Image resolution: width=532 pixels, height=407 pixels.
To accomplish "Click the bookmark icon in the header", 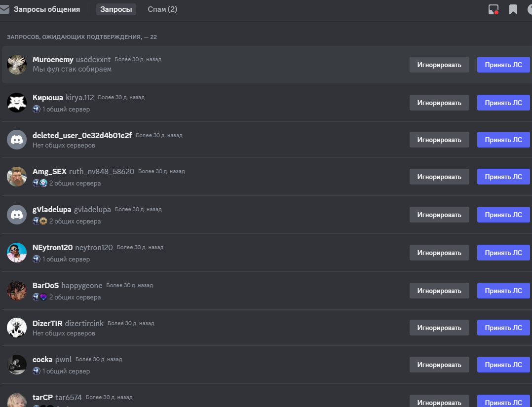I will 513,9.
